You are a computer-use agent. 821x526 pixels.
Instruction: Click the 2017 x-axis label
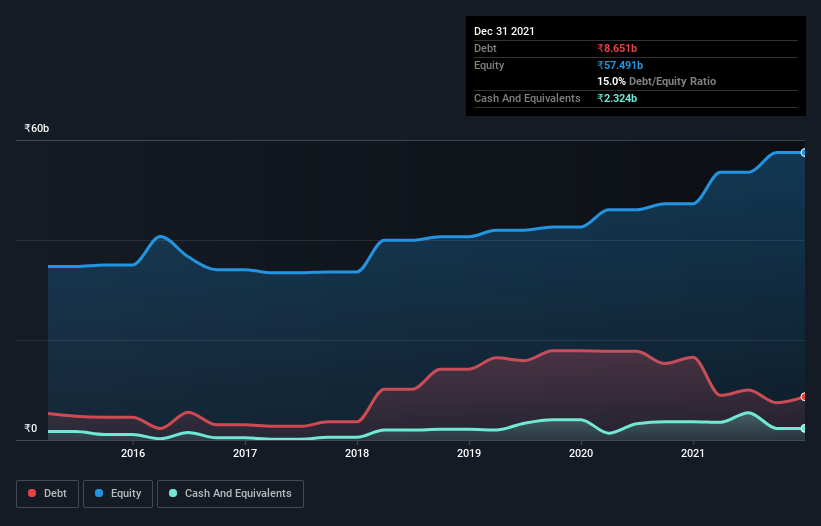245,453
